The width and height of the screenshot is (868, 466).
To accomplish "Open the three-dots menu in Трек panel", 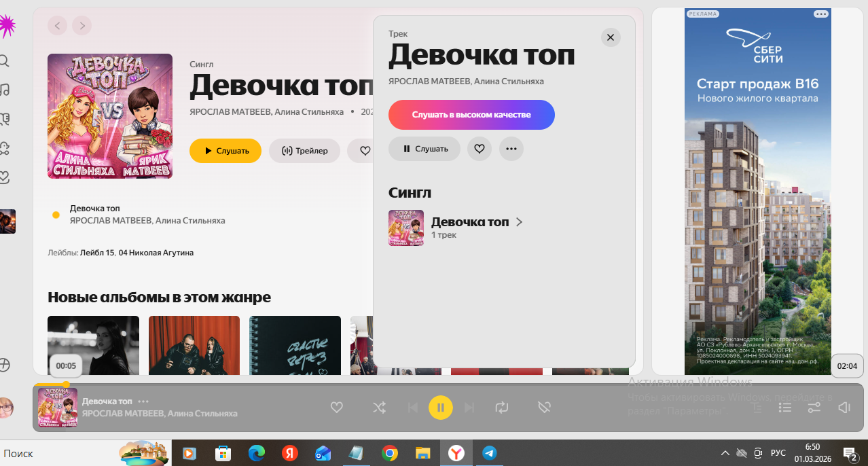I will coord(511,149).
